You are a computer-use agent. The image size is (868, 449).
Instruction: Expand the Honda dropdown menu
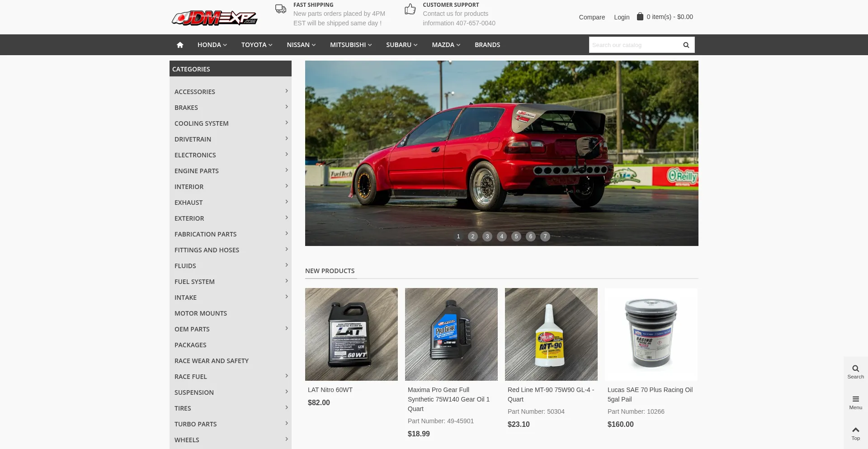[x=212, y=45]
